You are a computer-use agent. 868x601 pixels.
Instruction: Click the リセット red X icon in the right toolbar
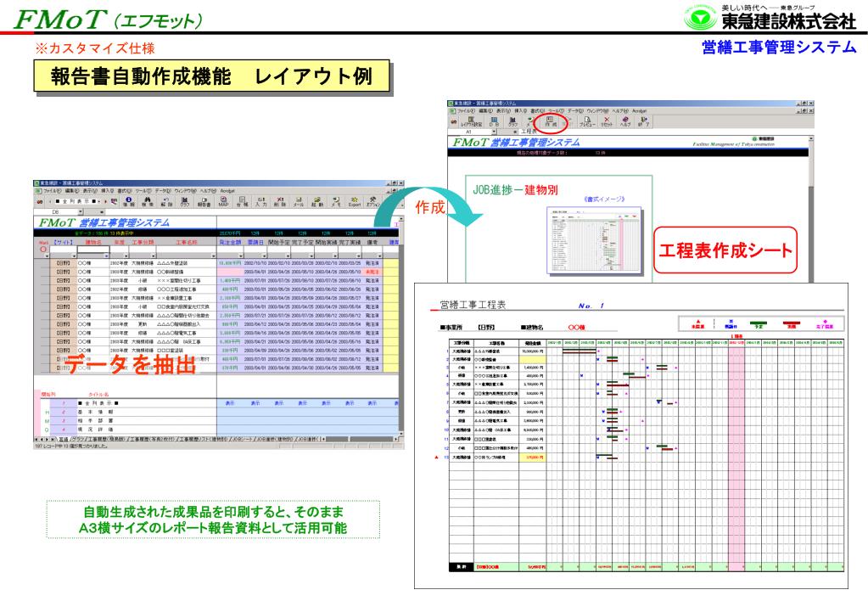click(x=607, y=122)
